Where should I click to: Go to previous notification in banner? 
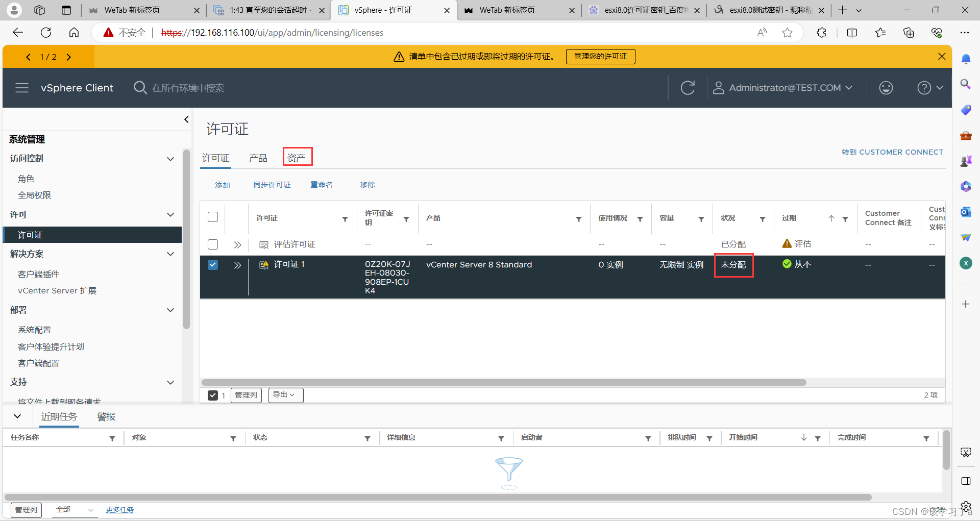tap(29, 57)
